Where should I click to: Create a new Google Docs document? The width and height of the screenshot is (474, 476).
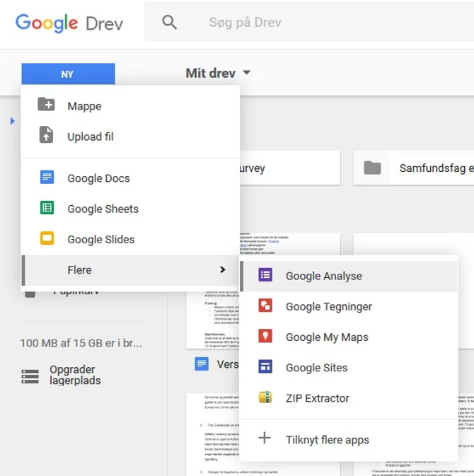click(130, 178)
